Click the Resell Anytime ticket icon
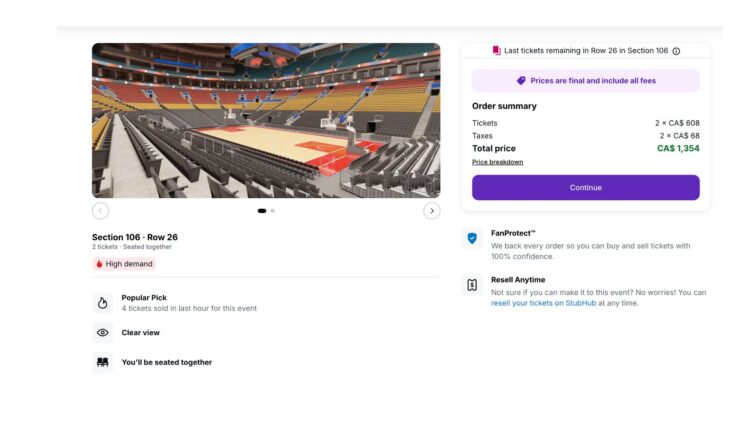The image size is (750, 422). pyautogui.click(x=472, y=285)
